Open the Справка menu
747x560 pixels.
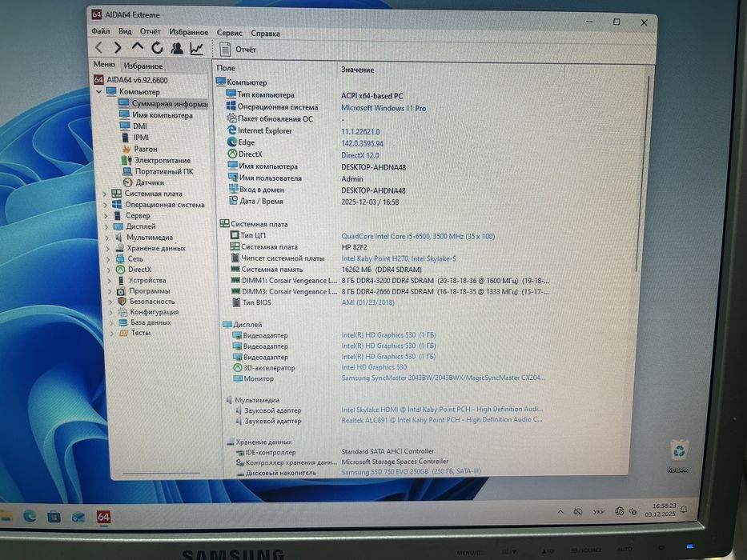(265, 34)
